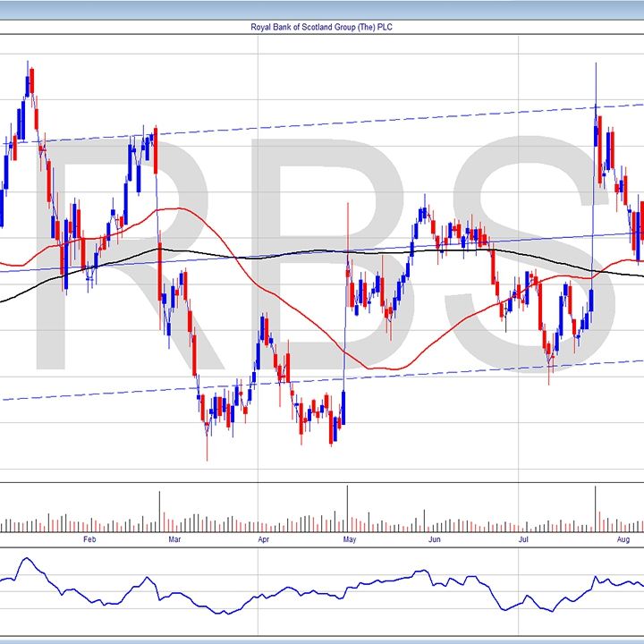The height and width of the screenshot is (644, 644).
Task: Click the blue window title bar at top
Action: 321,9
